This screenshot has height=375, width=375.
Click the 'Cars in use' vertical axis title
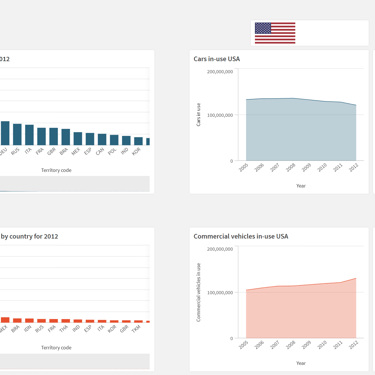199,115
